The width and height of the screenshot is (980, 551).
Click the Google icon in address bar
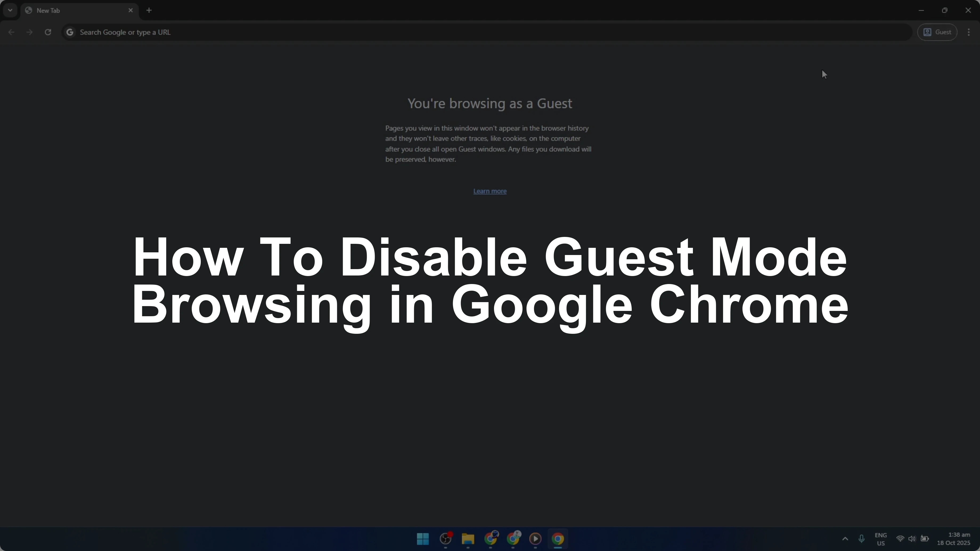point(70,32)
